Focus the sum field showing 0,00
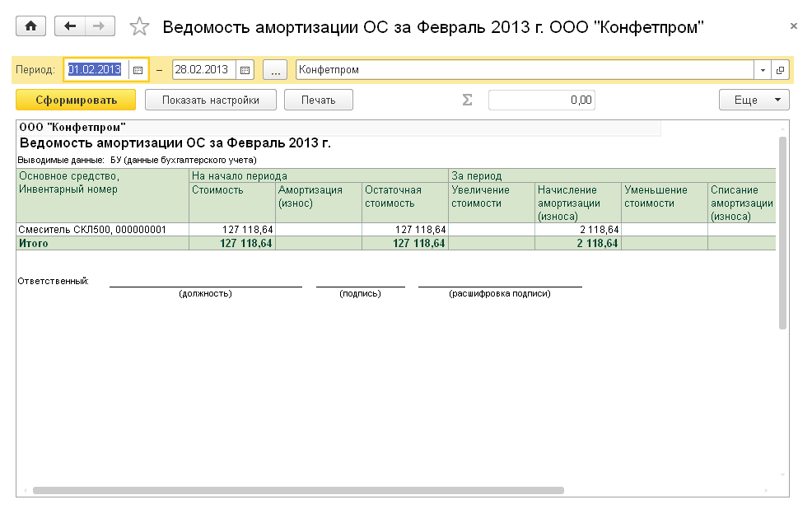812x509 pixels. point(542,100)
